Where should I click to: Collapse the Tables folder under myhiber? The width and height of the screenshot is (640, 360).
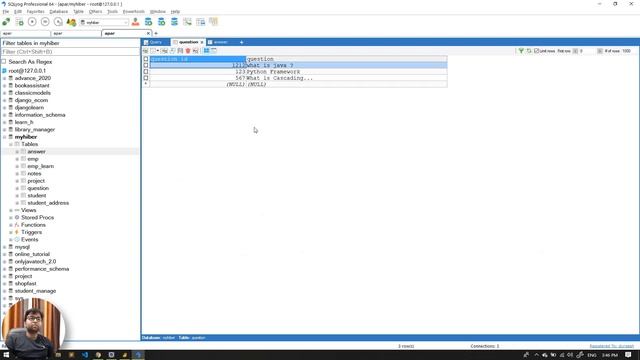pyautogui.click(x=11, y=144)
